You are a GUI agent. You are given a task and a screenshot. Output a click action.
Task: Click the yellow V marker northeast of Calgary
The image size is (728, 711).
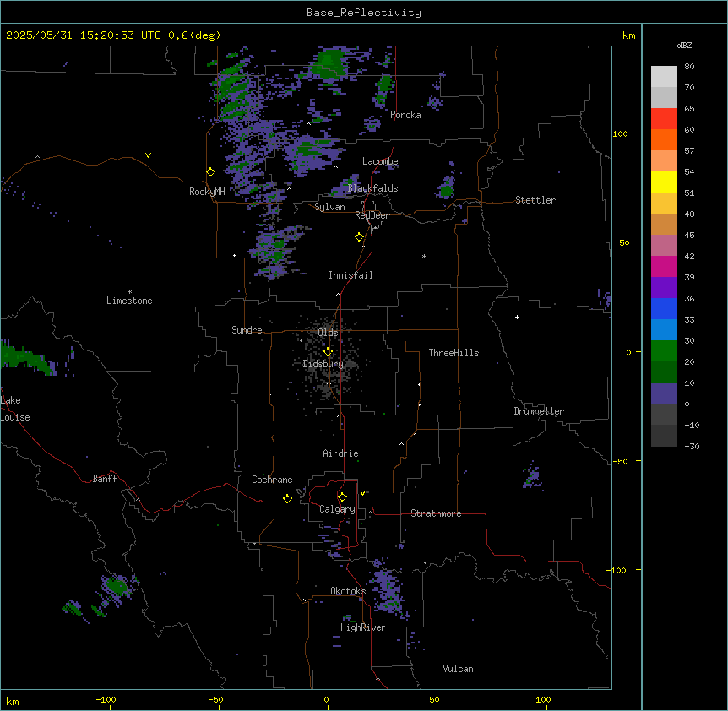362,493
